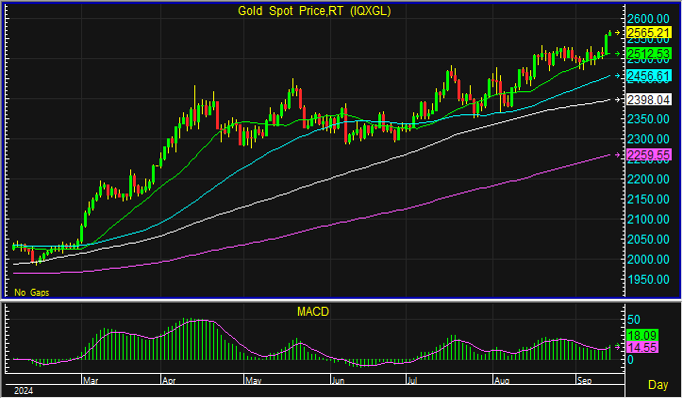Click the No Gaps label
Screen dimensions: 683x399
pos(31,293)
